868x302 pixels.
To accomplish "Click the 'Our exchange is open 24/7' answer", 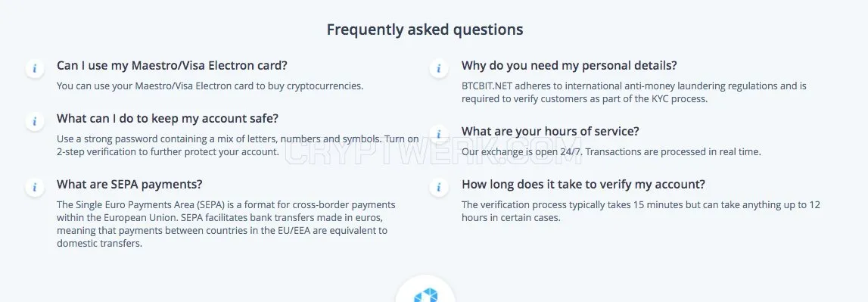I will 611,152.
